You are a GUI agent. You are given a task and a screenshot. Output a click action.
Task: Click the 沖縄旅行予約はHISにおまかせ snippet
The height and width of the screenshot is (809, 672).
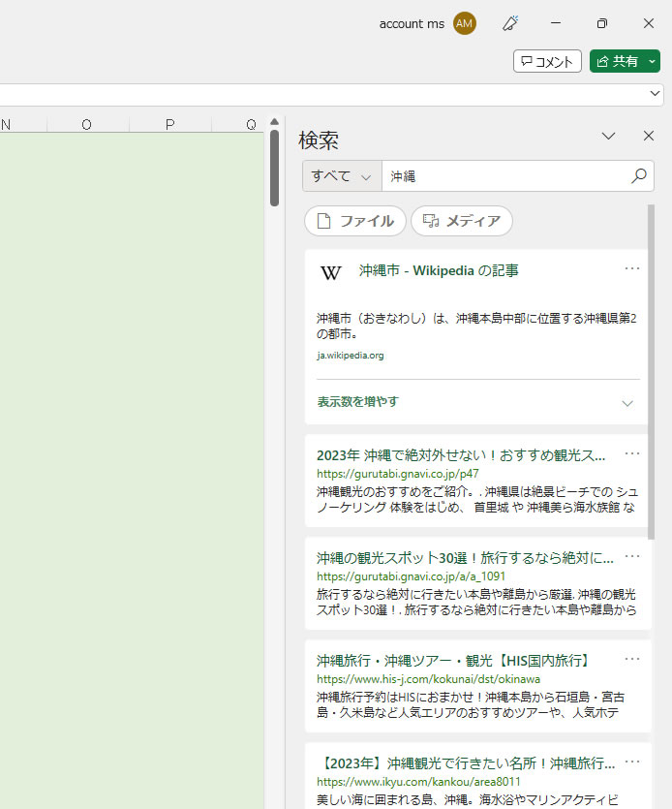click(471, 704)
